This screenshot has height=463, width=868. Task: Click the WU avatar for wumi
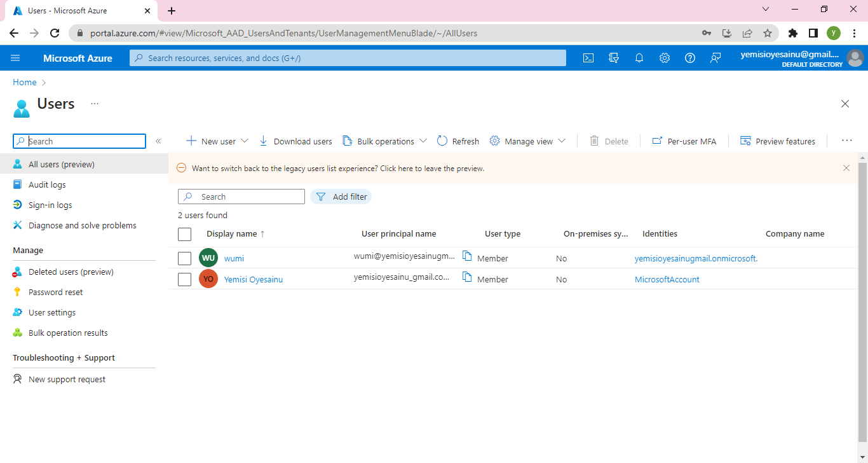(x=208, y=258)
